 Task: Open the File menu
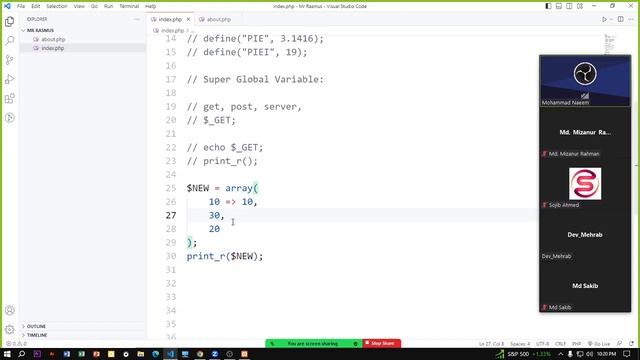click(21, 6)
